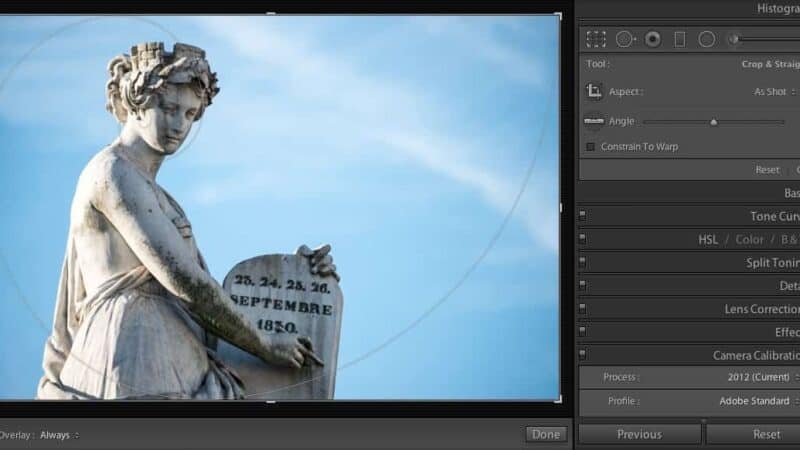Switch to the B&W tab
Image resolution: width=800 pixels, height=450 pixels.
[790, 239]
